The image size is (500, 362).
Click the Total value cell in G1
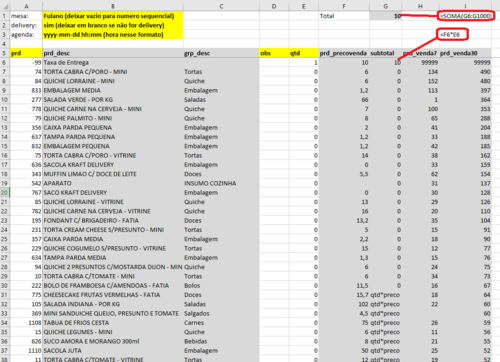[386, 16]
